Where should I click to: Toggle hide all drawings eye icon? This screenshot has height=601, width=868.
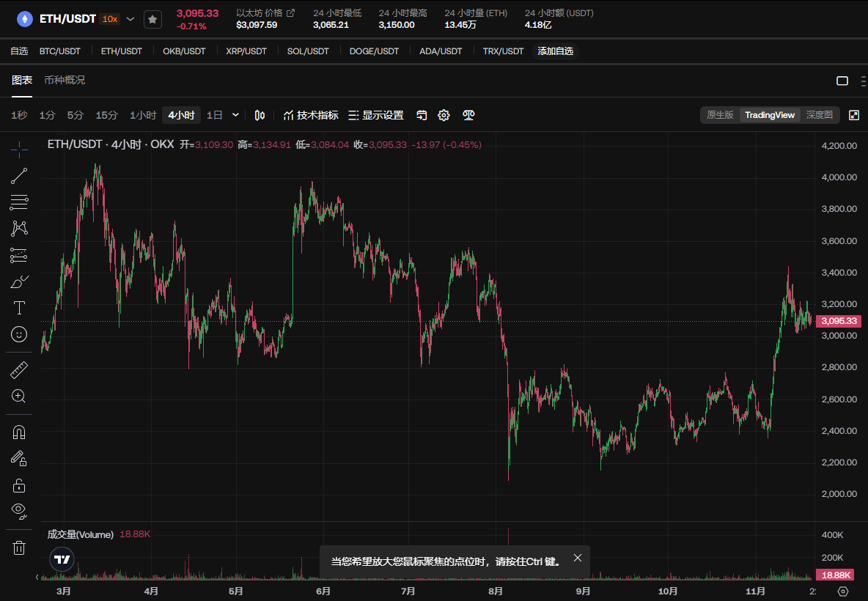click(20, 510)
